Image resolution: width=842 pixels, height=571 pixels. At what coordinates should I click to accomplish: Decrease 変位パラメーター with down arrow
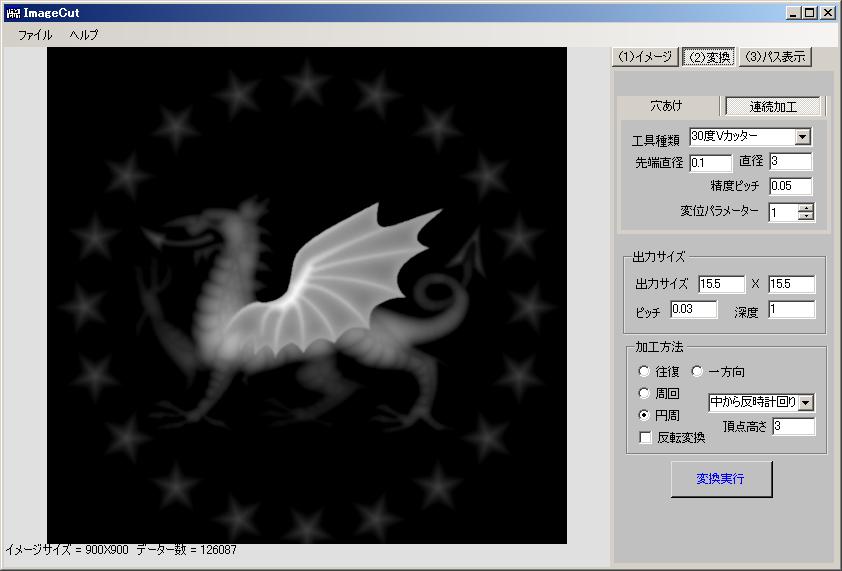point(805,216)
